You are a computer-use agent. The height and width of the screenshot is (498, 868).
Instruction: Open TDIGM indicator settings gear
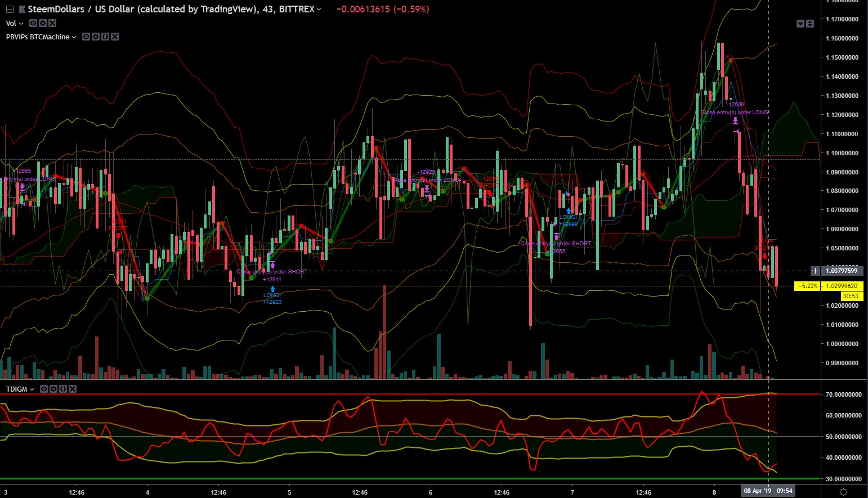coord(53,389)
